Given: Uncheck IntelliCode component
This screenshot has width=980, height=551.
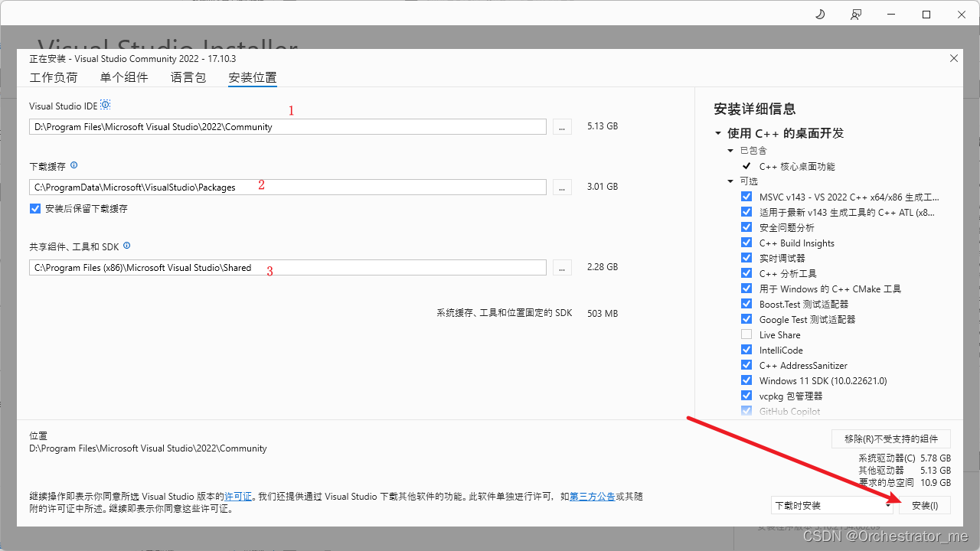Looking at the screenshot, I should coord(746,350).
